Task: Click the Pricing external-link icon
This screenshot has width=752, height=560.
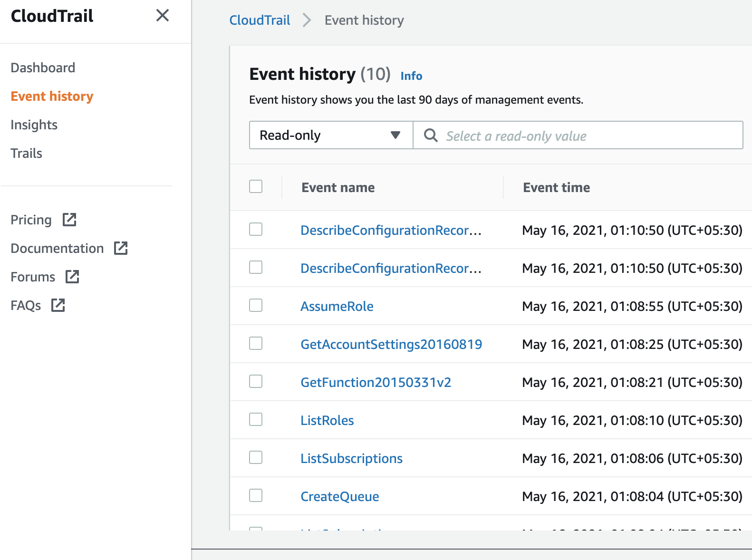Action: point(69,220)
